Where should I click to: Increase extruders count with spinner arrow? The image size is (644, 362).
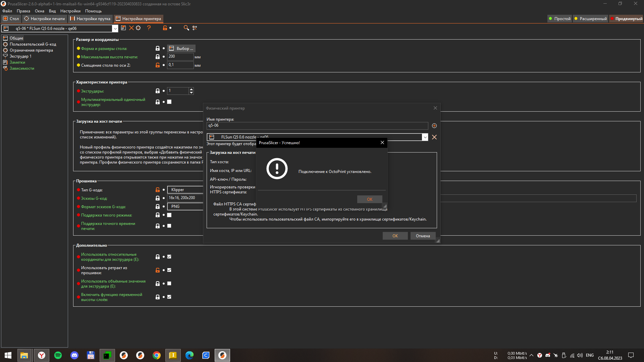(191, 89)
